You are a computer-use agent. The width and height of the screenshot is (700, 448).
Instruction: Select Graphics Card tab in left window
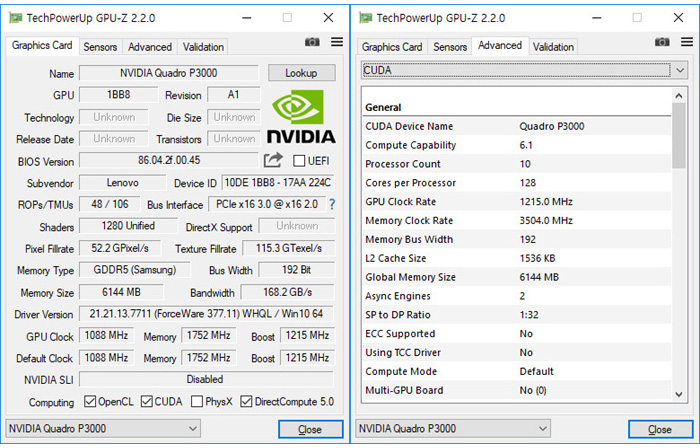(x=42, y=46)
